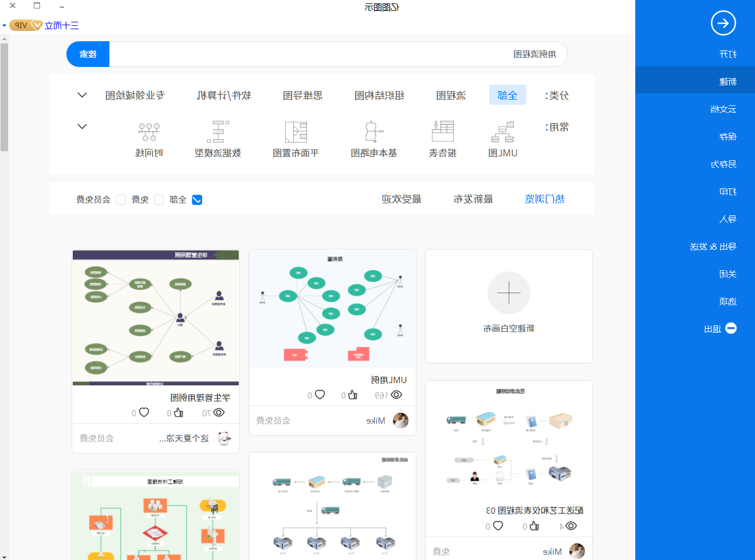Click thumbs-up icon on 配送工艺和仪表流程图 03 card
This screenshot has height=560, width=755.
534,526
